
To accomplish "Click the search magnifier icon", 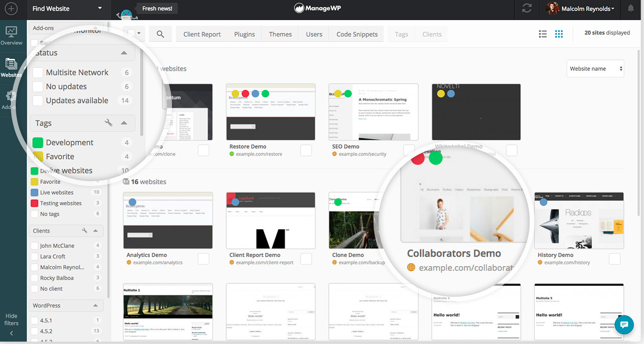I will [160, 34].
